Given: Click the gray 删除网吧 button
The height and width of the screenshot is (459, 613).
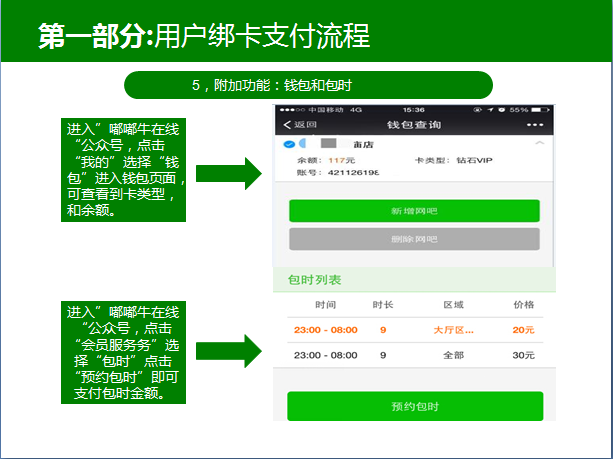Looking at the screenshot, I should pos(414,239).
